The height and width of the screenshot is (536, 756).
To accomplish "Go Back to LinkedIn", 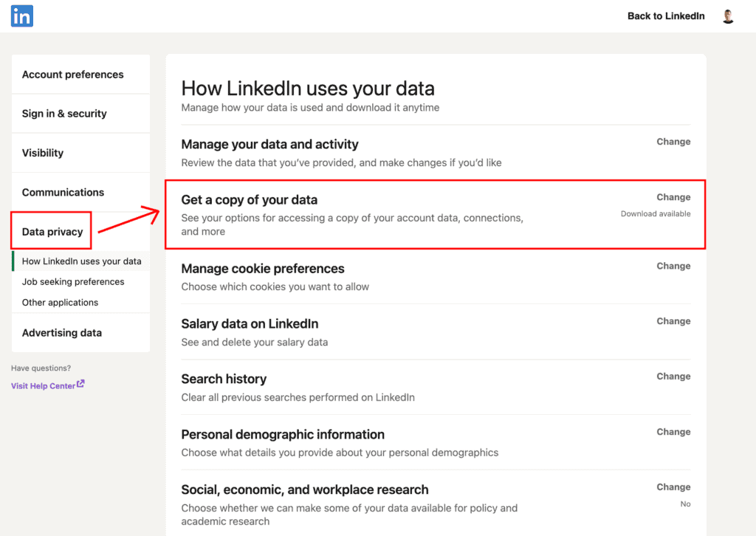I will click(666, 16).
